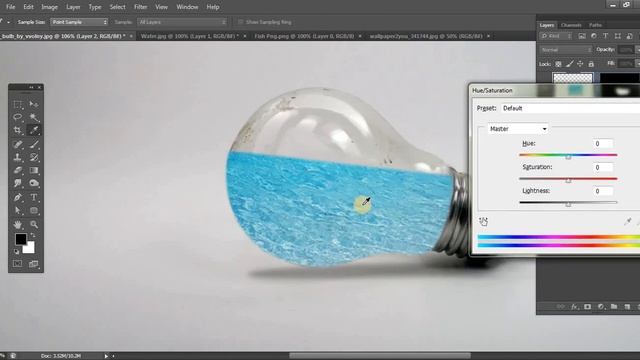Select the Horizontal Type tool

pos(34,198)
